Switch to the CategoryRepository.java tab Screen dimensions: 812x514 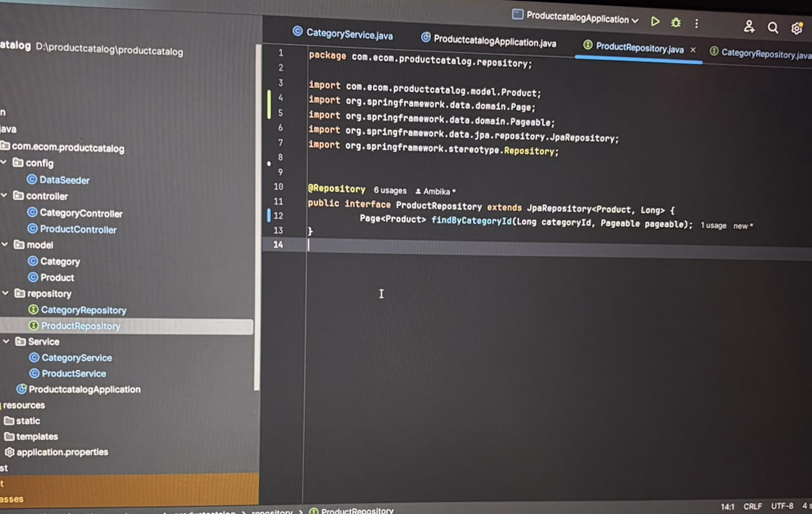(x=760, y=53)
